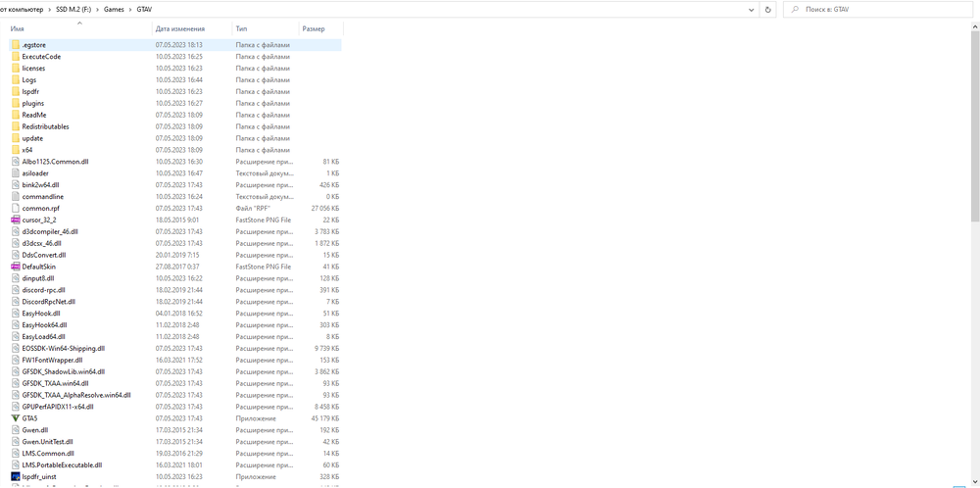
Task: Click the common.rpf file icon
Action: click(x=16, y=208)
